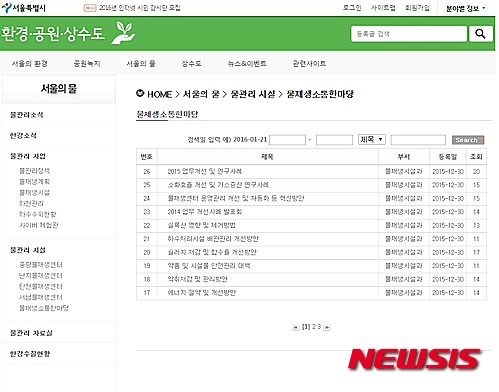
Task: Click the Seoul city logo at top left
Action: pyautogui.click(x=23, y=8)
